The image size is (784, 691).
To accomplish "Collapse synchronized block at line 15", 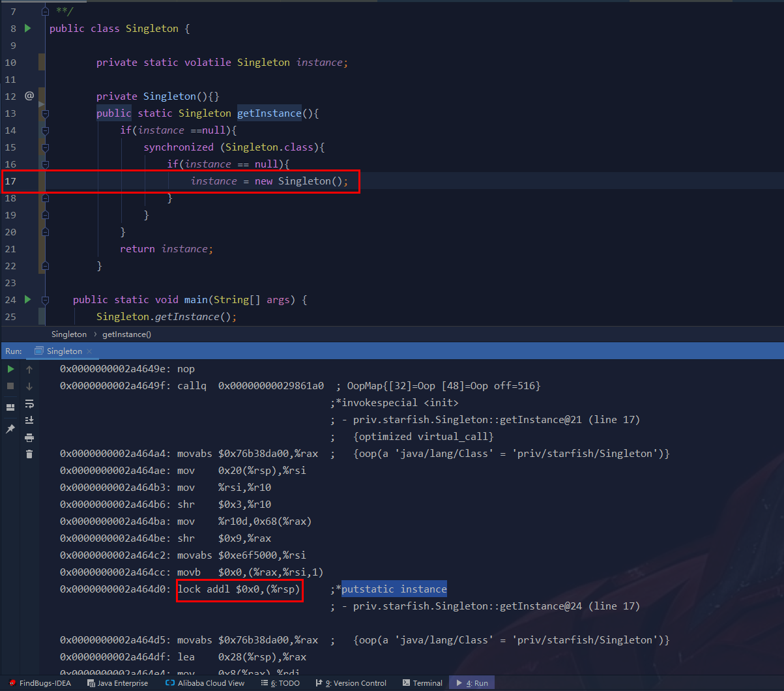I will [45, 147].
